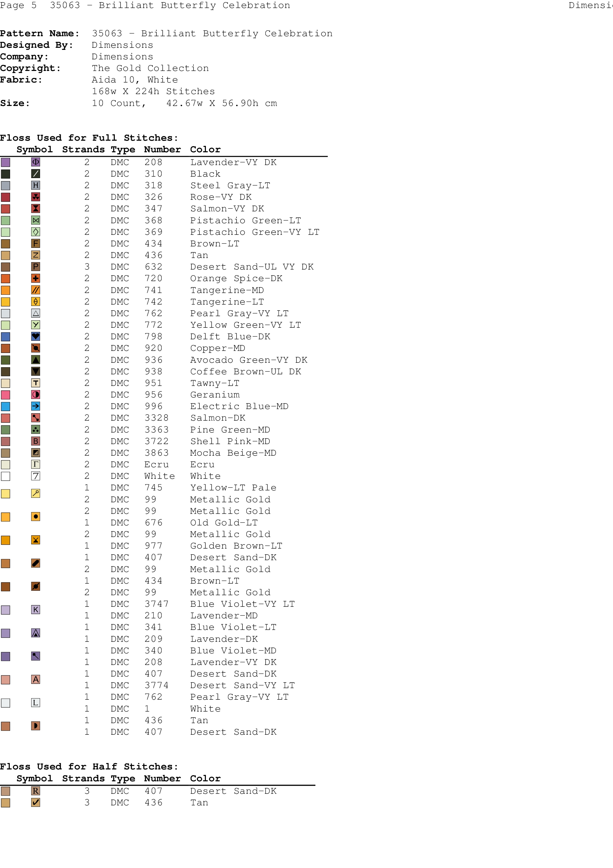Click the heart symbol icon for Delft Blue-DK
Screen dimensions: 613x868
tap(36, 336)
